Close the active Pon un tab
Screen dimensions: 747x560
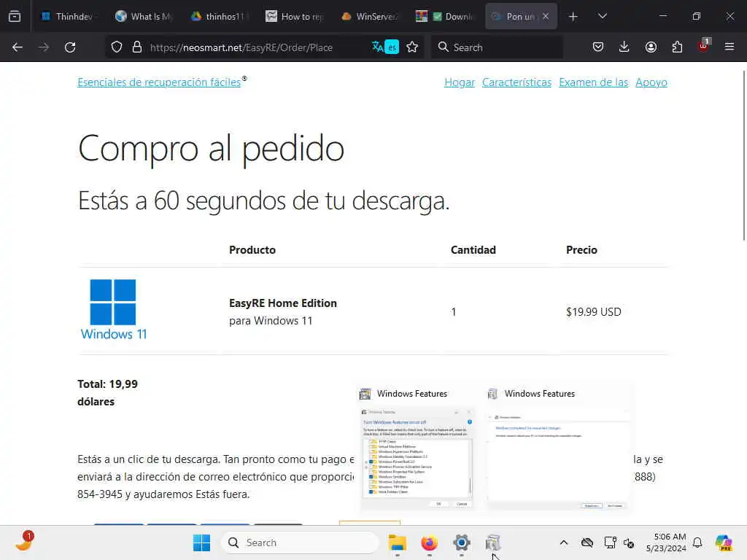(546, 16)
